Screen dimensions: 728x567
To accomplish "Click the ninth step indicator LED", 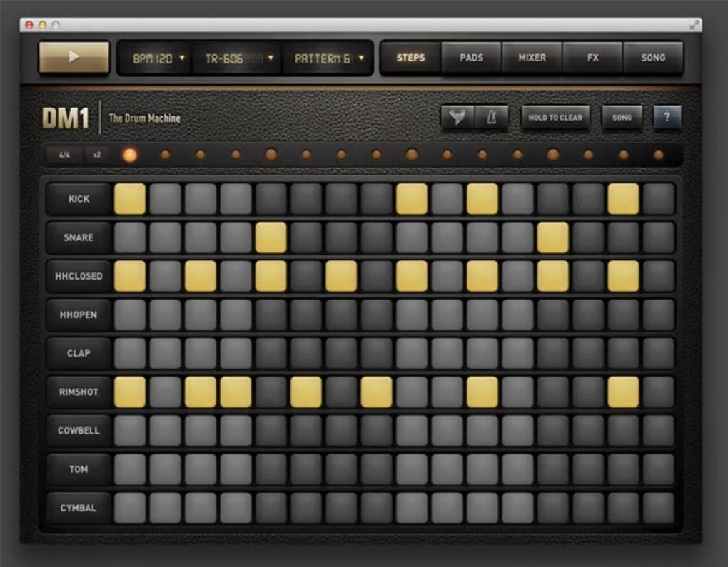I will tap(412, 155).
